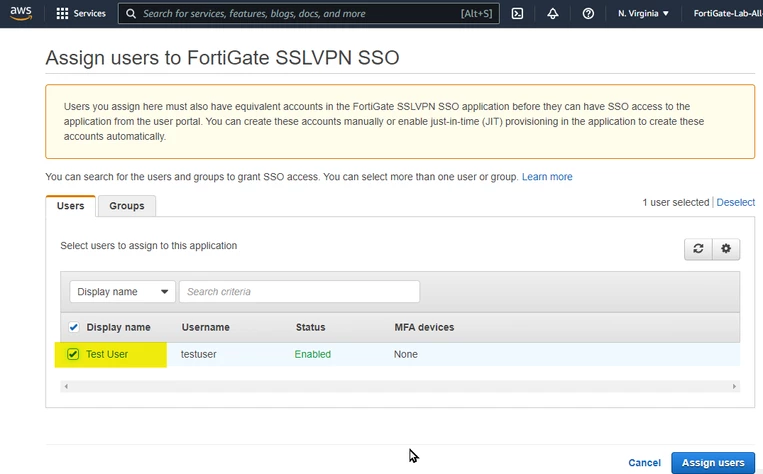This screenshot has width=763, height=474.
Task: Click the Enabled status cell
Action: pyautogui.click(x=312, y=354)
